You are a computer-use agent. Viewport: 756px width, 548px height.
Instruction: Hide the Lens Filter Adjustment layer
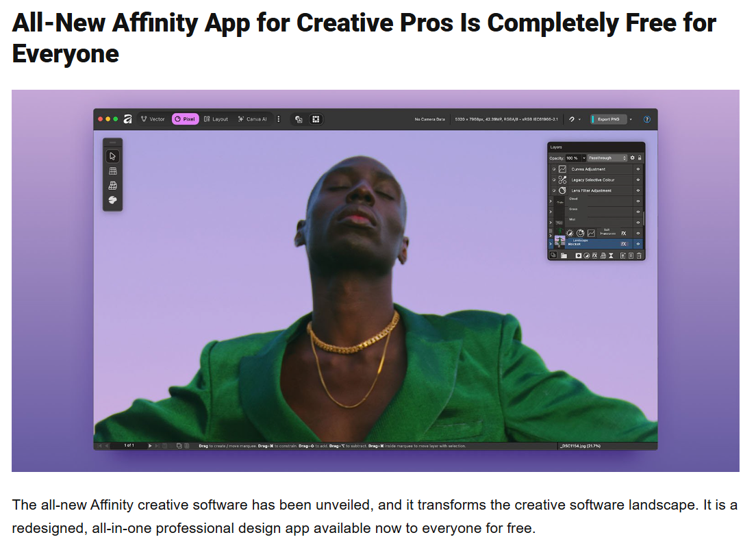[x=638, y=190]
